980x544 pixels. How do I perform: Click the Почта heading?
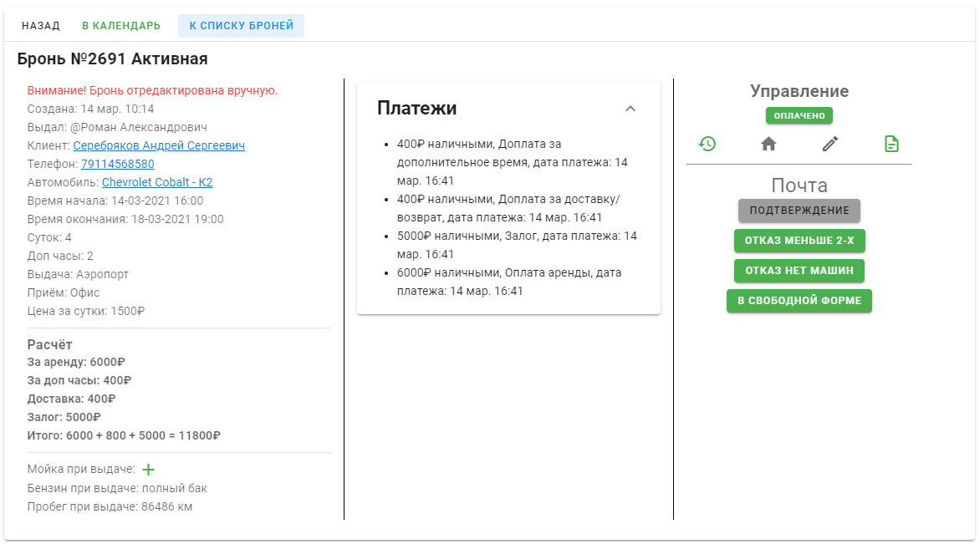[x=799, y=186]
